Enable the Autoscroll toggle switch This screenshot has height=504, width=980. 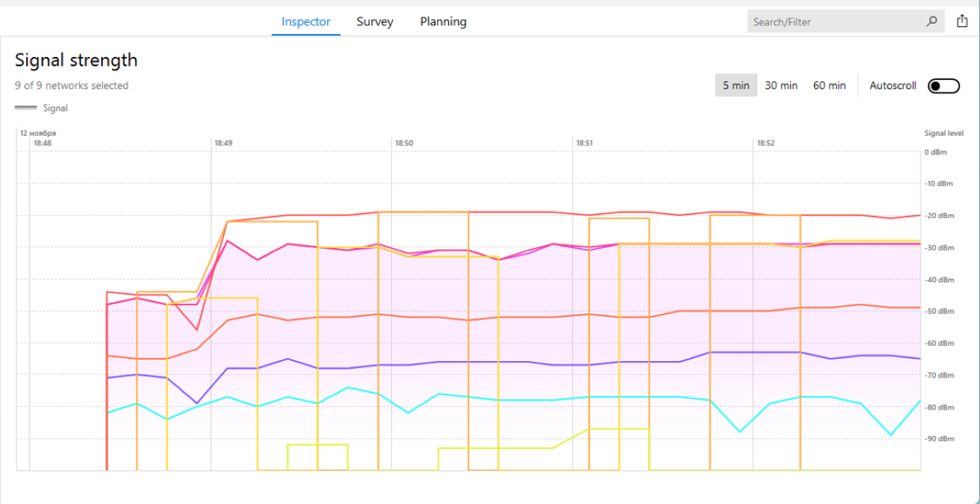943,85
